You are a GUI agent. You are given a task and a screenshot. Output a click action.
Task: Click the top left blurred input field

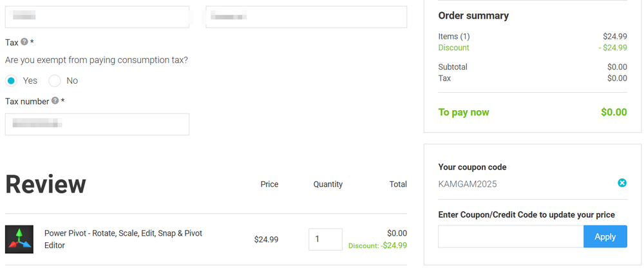pos(97,17)
